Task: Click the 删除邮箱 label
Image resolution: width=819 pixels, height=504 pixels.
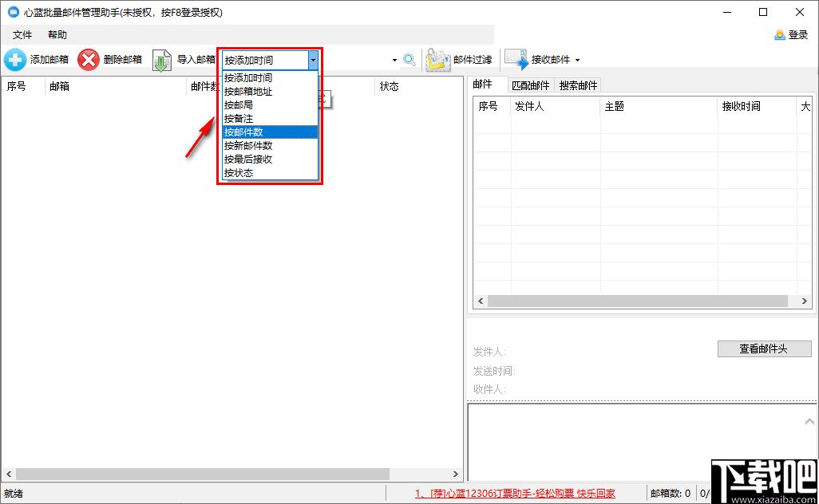Action: point(123,60)
